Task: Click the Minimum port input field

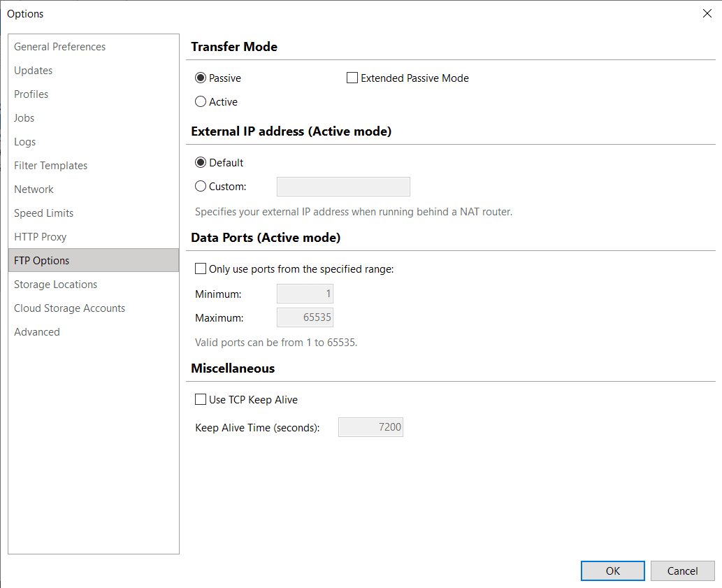Action: tap(305, 294)
